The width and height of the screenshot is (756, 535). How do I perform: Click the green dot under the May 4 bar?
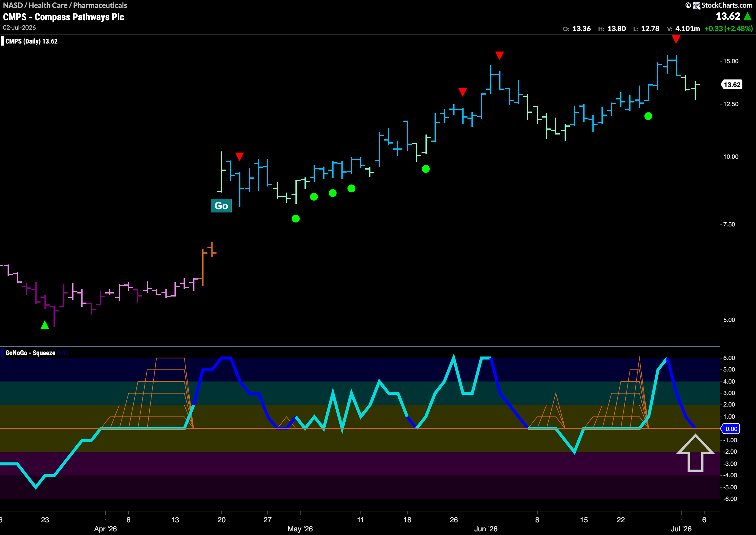click(314, 197)
